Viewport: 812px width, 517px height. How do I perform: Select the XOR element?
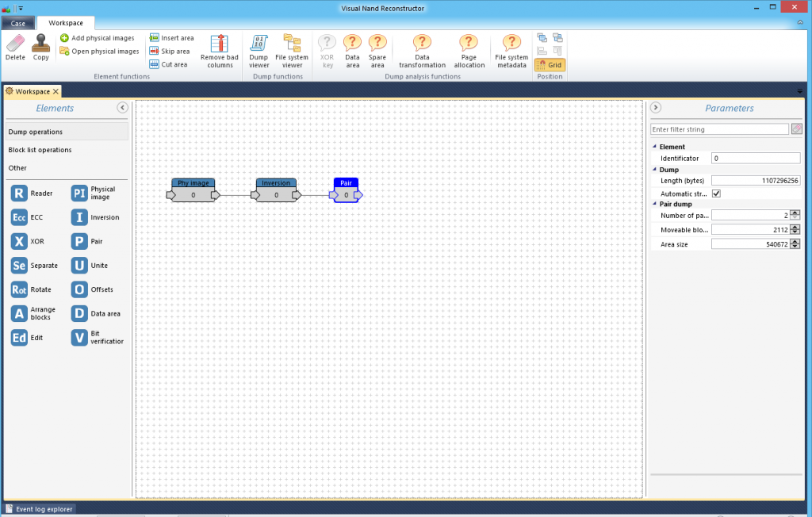[28, 241]
